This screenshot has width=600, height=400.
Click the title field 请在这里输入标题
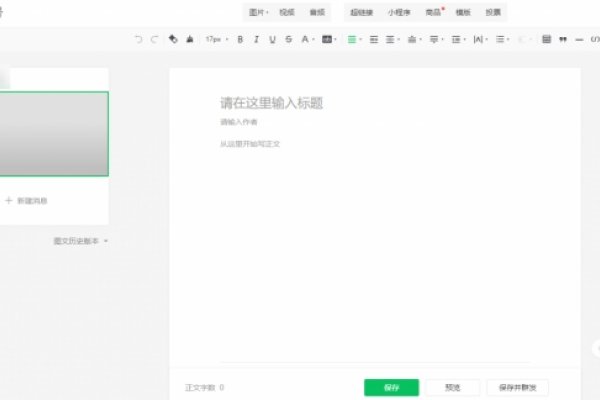coord(272,103)
